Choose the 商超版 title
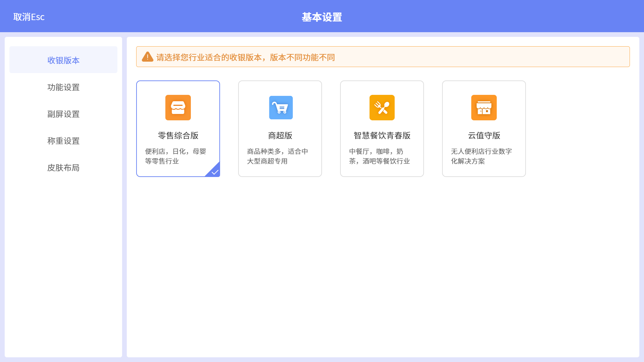The height and width of the screenshot is (362, 644). pyautogui.click(x=280, y=135)
